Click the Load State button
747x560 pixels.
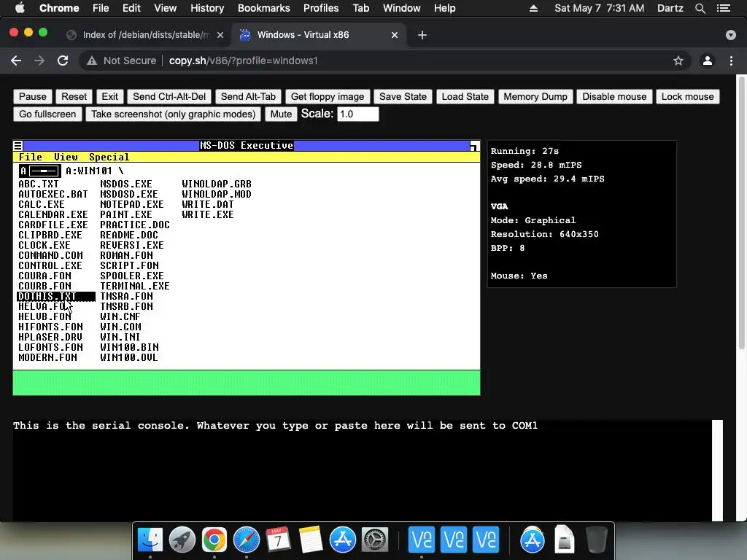[x=465, y=97]
